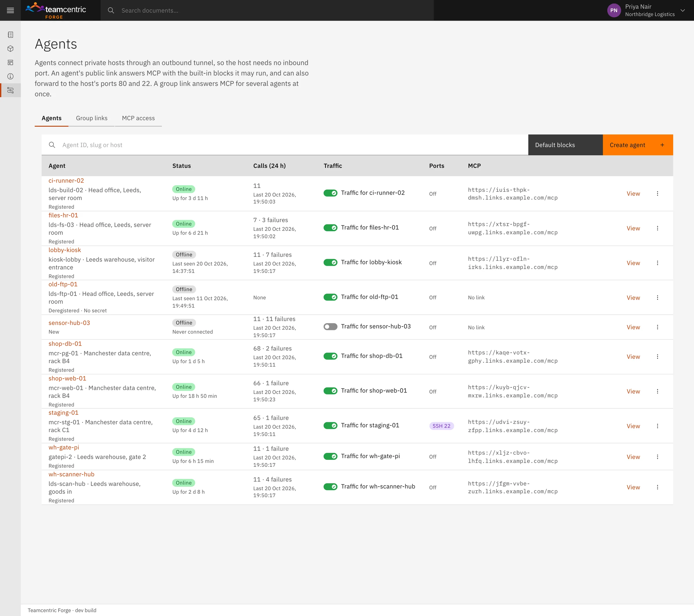Expand the Priya Nair account dropdown chevron
Screen dimensions: 694x616
pyautogui.click(x=682, y=10)
